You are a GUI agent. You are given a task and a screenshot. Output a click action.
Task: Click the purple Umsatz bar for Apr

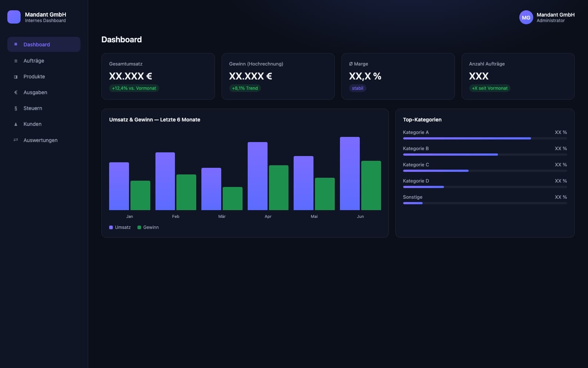[x=258, y=176]
